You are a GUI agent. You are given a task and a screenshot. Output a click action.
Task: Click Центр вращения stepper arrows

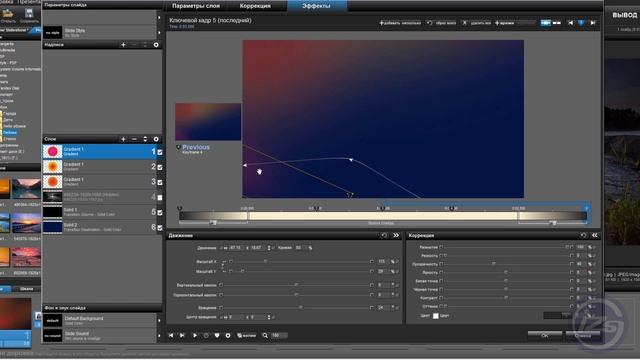tap(269, 317)
